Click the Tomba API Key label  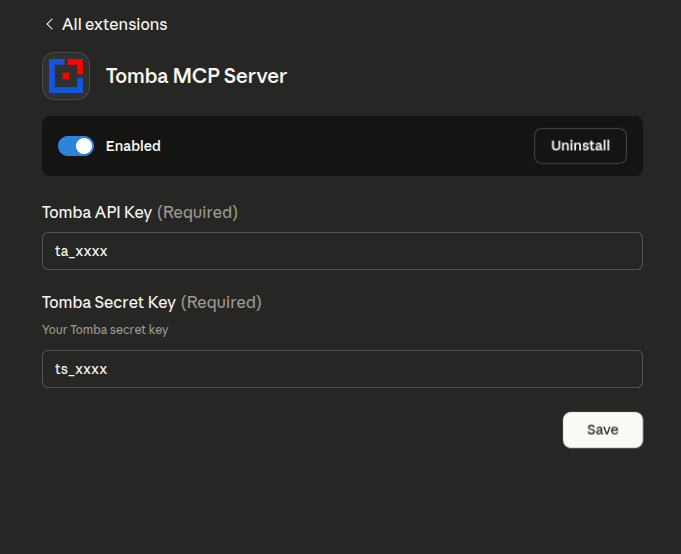[x=97, y=213]
